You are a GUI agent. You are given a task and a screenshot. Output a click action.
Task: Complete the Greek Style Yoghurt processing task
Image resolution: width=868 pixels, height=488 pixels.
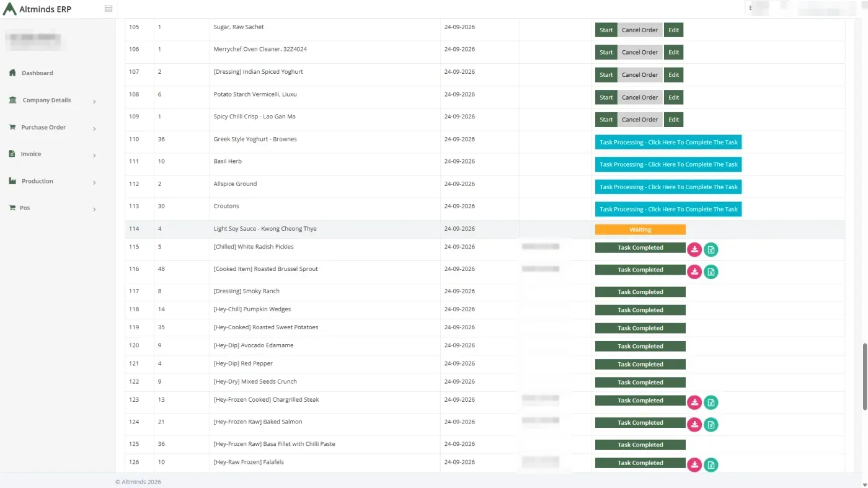tap(668, 142)
